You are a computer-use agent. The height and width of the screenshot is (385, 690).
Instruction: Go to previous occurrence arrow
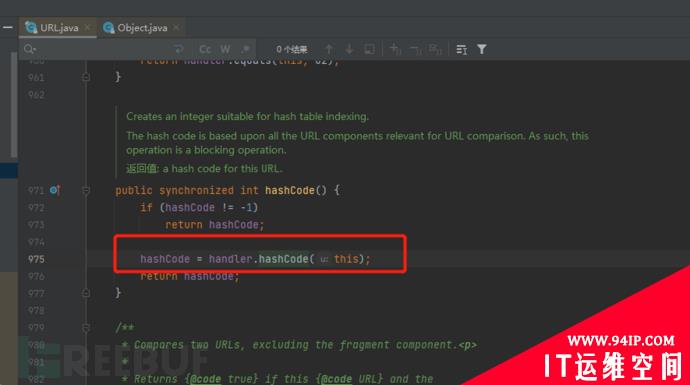coord(329,49)
